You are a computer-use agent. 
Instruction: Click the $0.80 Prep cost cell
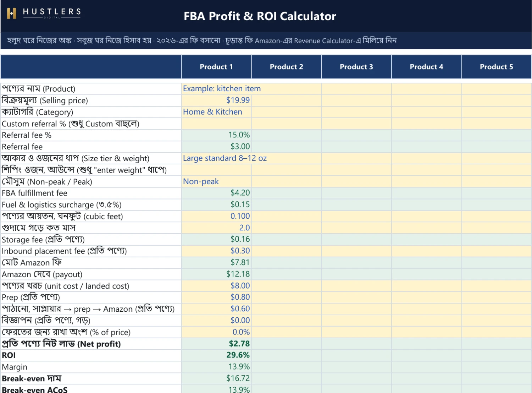pyautogui.click(x=216, y=297)
